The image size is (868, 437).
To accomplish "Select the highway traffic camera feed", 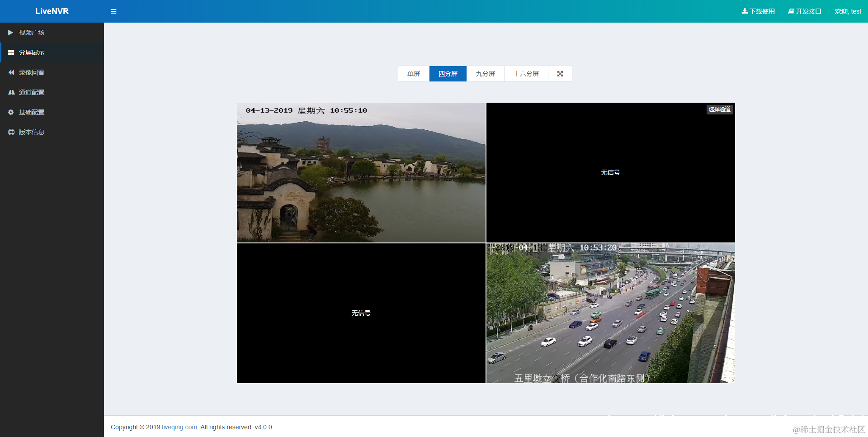I will (x=611, y=313).
